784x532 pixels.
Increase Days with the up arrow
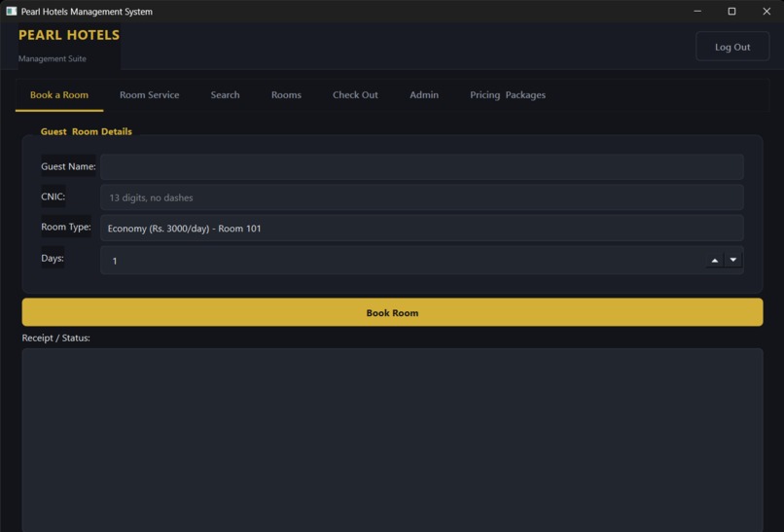[715, 260]
